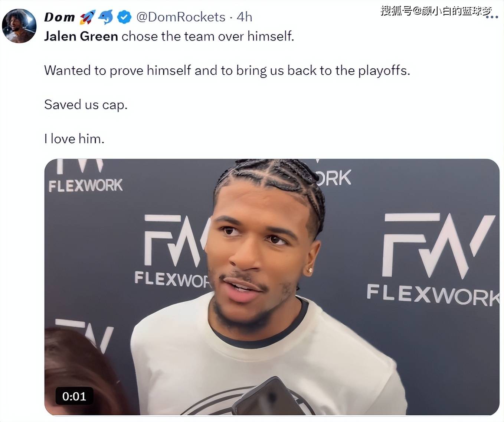Click the 'I love him.' line
The height and width of the screenshot is (422, 504).
click(74, 139)
